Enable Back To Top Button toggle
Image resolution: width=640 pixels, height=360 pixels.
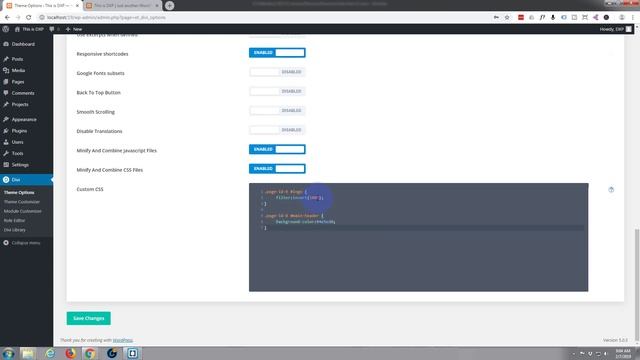[277, 91]
